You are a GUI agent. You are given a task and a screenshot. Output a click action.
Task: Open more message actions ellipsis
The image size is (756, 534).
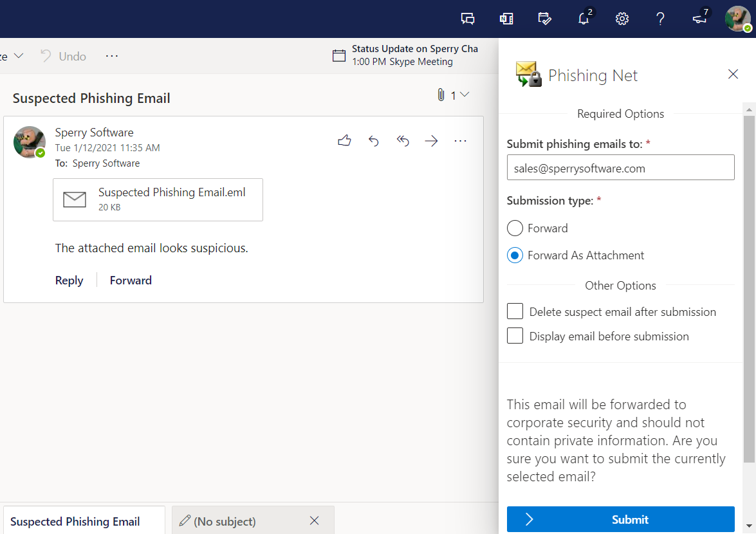click(x=461, y=141)
